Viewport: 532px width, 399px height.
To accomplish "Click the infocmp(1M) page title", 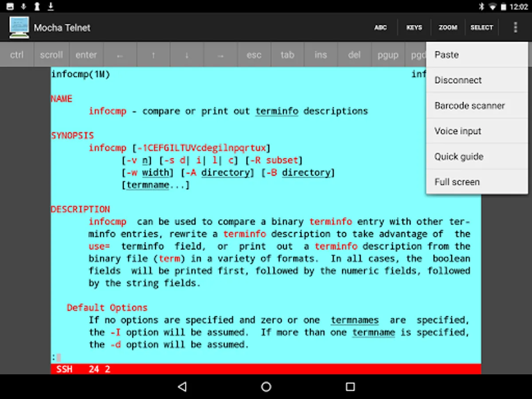I will [80, 74].
